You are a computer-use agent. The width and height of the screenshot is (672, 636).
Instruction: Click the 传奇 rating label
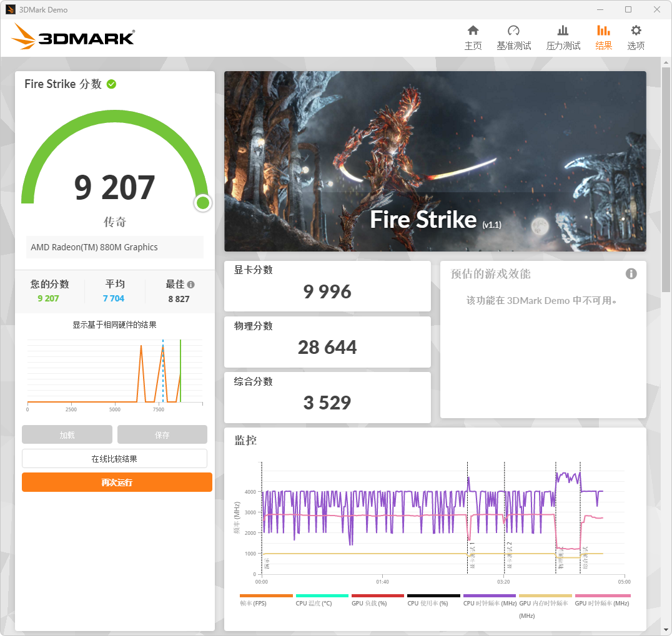point(115,222)
